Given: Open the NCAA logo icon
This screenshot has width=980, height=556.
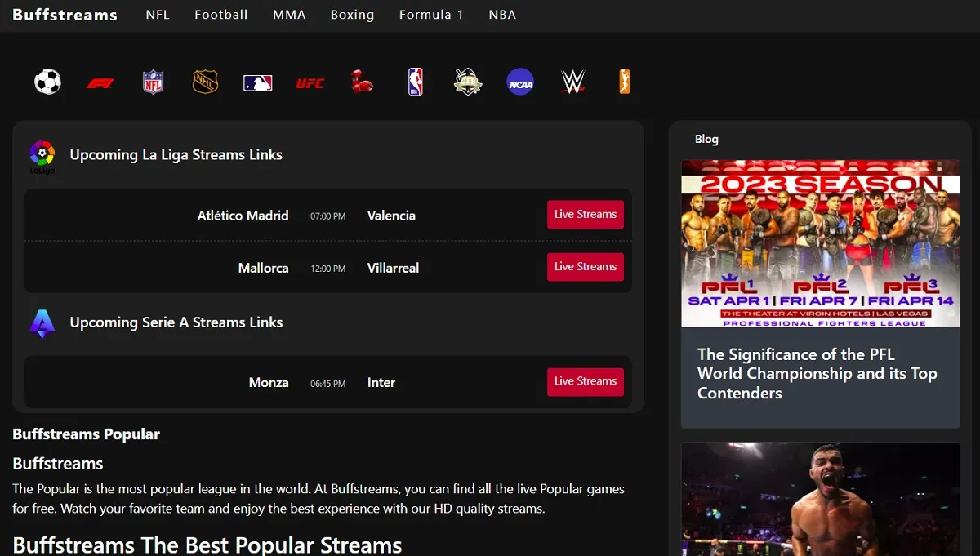Looking at the screenshot, I should pos(520,82).
